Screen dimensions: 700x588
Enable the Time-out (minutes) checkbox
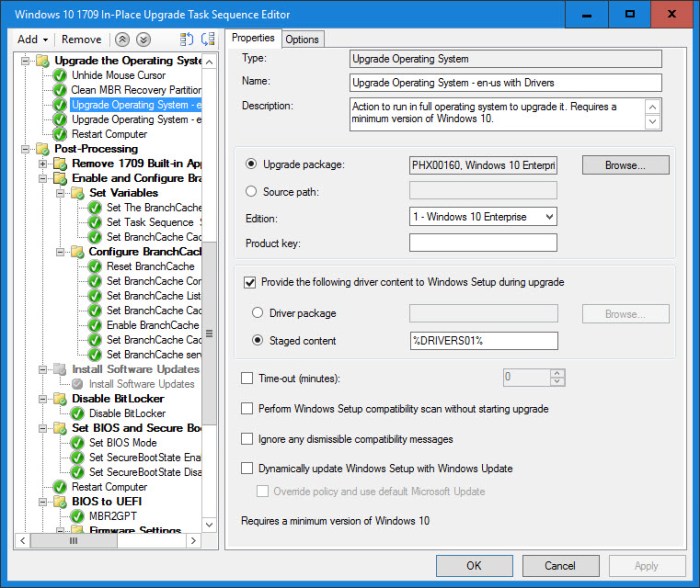tap(247, 378)
